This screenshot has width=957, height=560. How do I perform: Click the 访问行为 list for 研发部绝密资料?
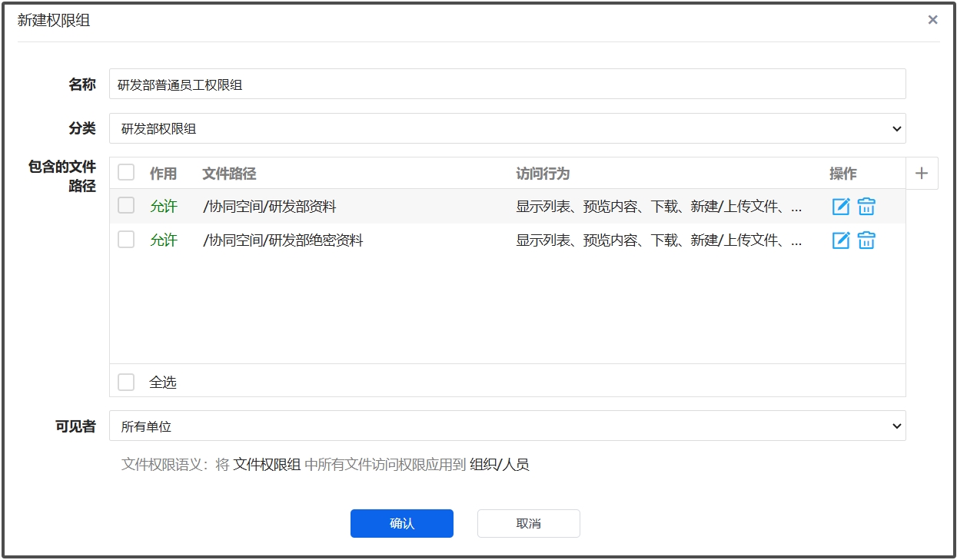click(659, 240)
